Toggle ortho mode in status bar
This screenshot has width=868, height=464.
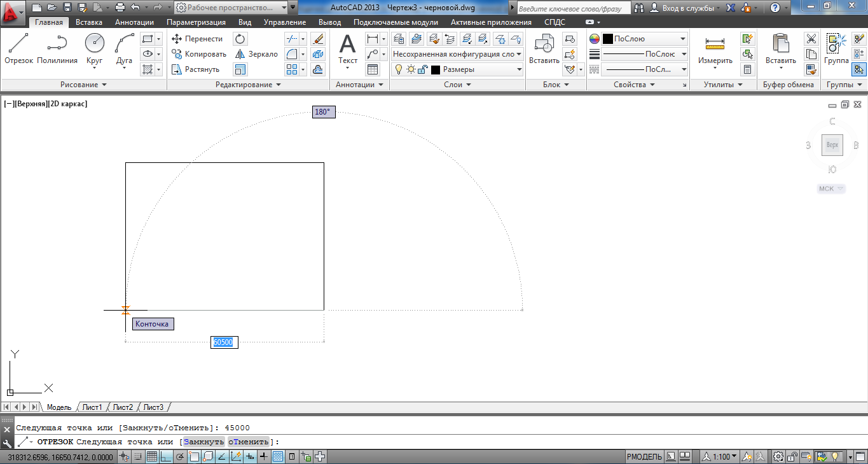tap(165, 456)
